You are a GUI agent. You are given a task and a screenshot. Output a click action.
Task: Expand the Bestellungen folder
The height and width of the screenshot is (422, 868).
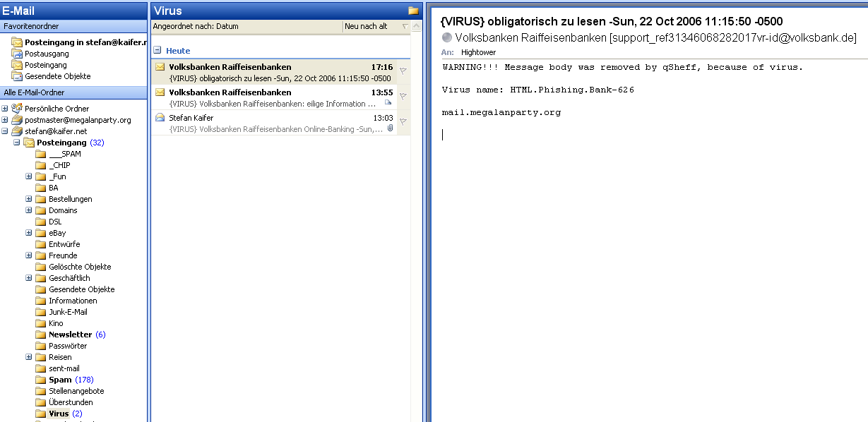tap(29, 199)
